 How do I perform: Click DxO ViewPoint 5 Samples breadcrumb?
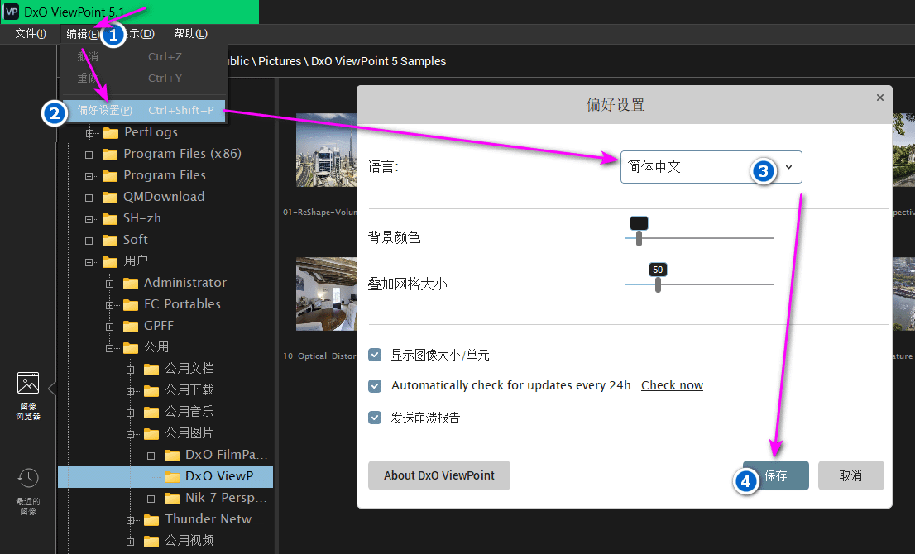[x=378, y=61]
